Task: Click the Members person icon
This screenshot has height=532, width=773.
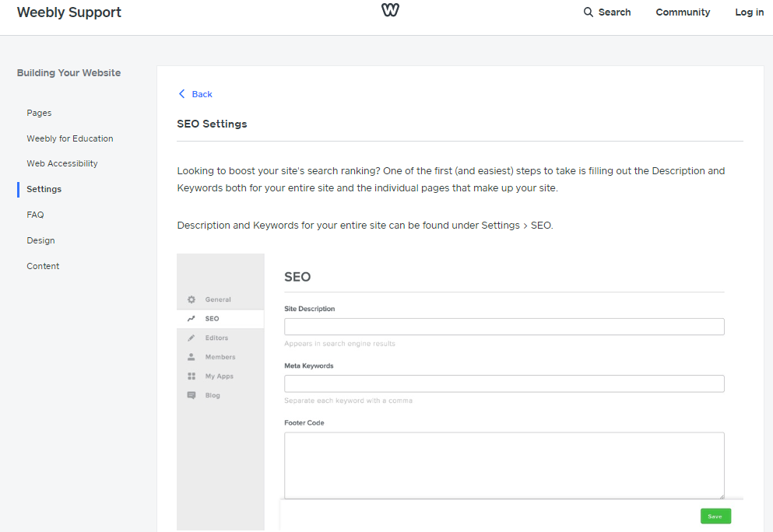Action: click(x=191, y=357)
